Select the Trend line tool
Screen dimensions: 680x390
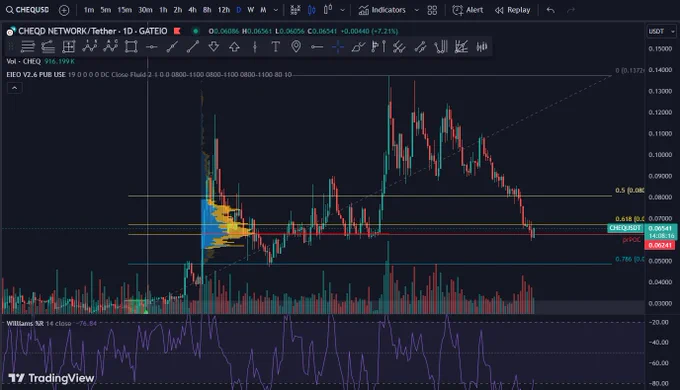point(193,46)
